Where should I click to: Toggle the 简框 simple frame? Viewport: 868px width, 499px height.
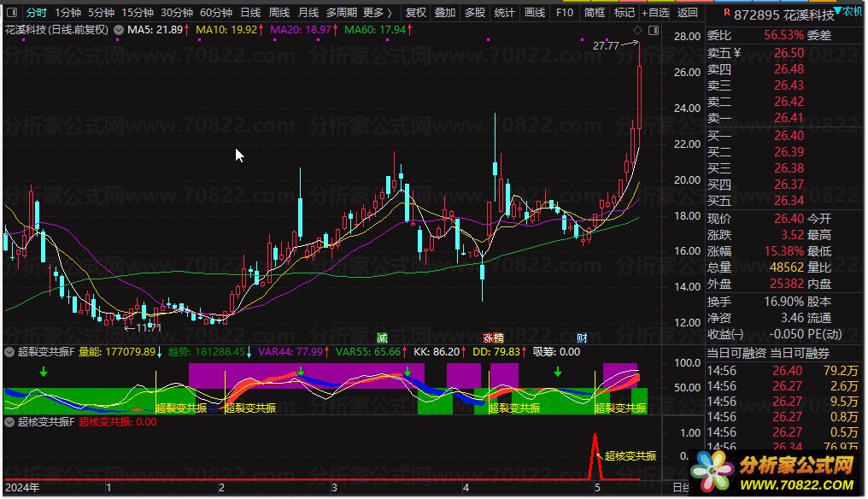(595, 12)
